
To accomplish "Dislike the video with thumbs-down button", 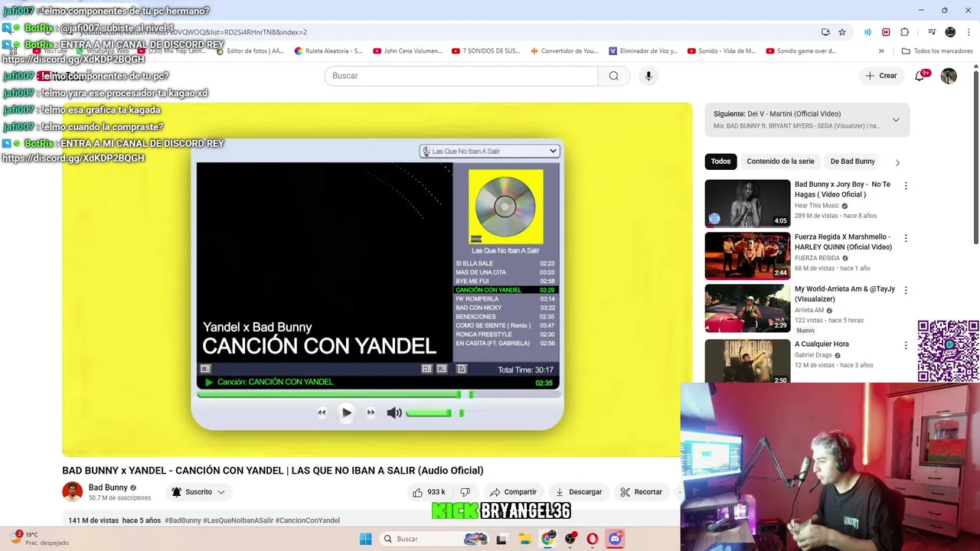I will tap(465, 492).
